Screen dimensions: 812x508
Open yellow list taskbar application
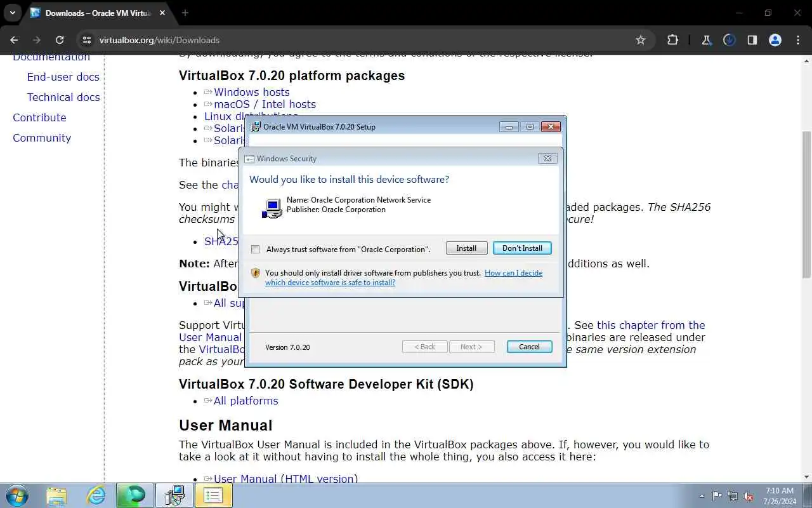pyautogui.click(x=213, y=495)
